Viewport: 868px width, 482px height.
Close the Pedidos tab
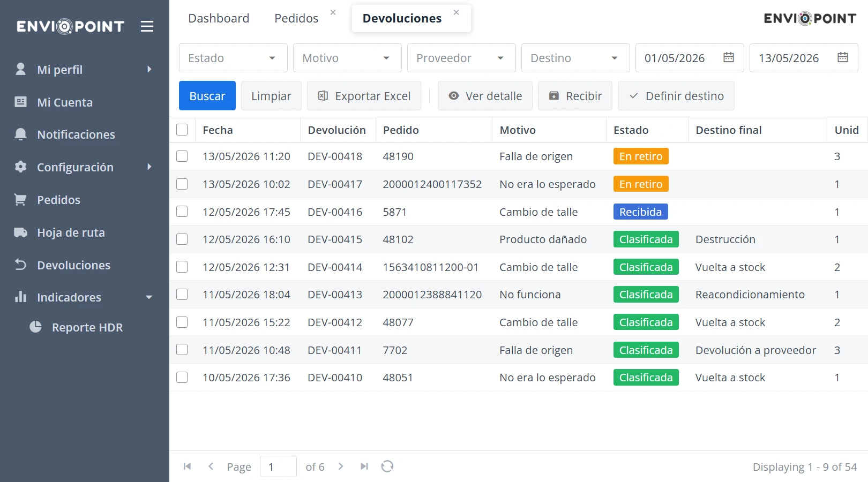(333, 12)
